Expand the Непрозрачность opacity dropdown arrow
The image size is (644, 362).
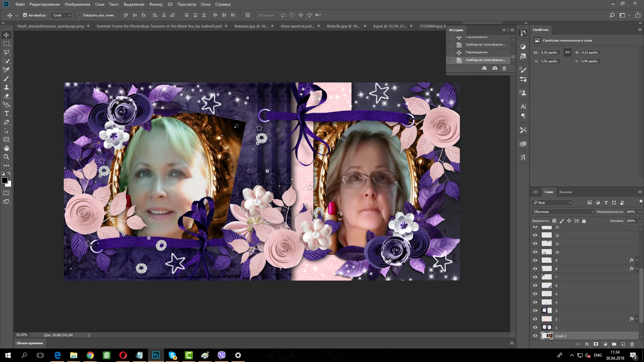tap(640, 212)
